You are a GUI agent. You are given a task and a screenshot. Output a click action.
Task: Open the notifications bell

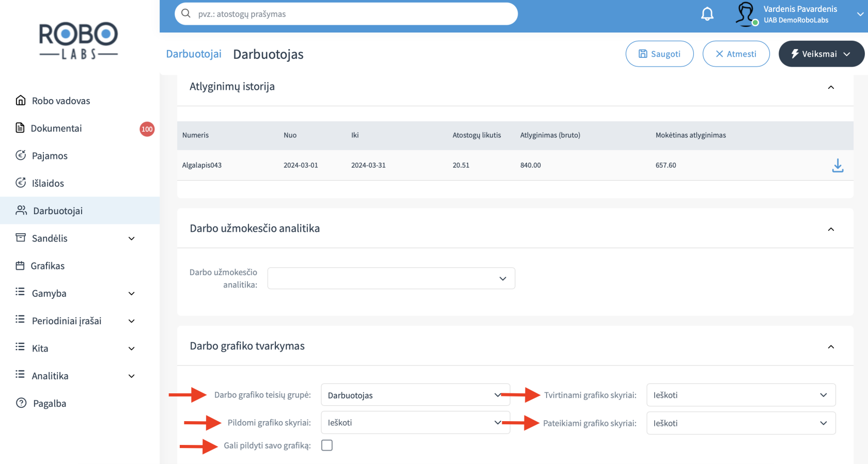(707, 14)
